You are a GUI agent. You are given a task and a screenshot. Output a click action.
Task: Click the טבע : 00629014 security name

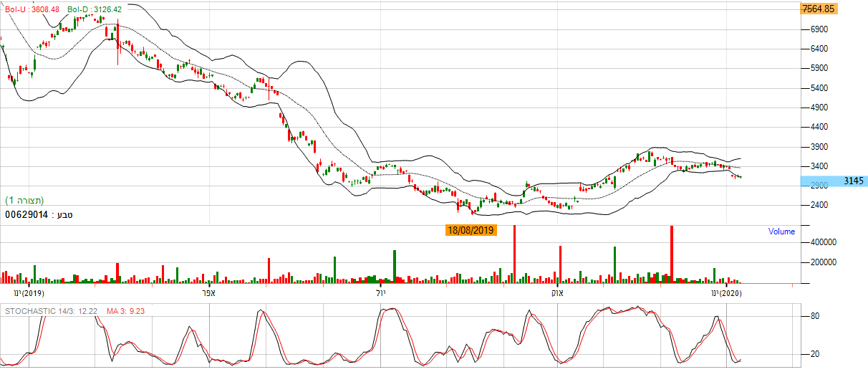tap(39, 214)
